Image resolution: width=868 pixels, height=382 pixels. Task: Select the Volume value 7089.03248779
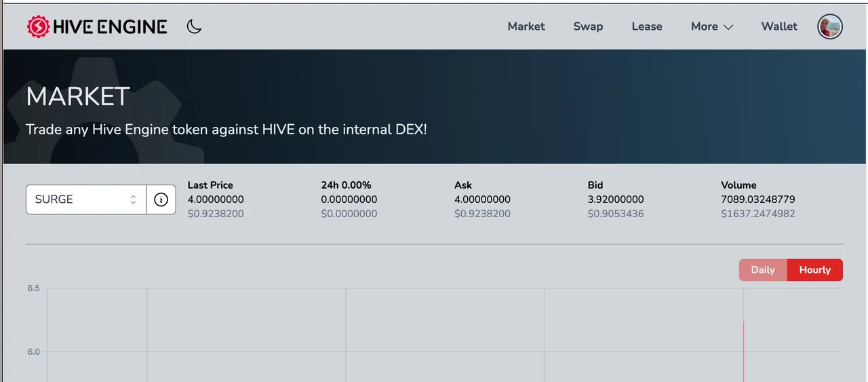758,199
